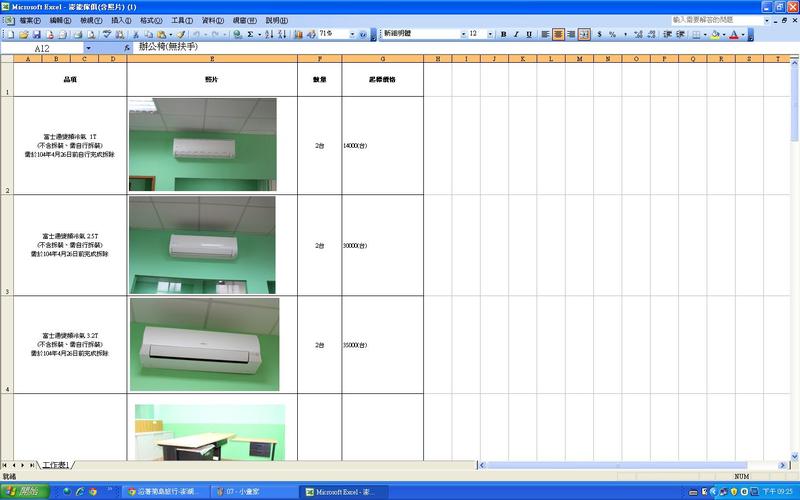Screen dimensions: 800x500
Task: Open the Name Box dropdown arrow
Action: 88,48
